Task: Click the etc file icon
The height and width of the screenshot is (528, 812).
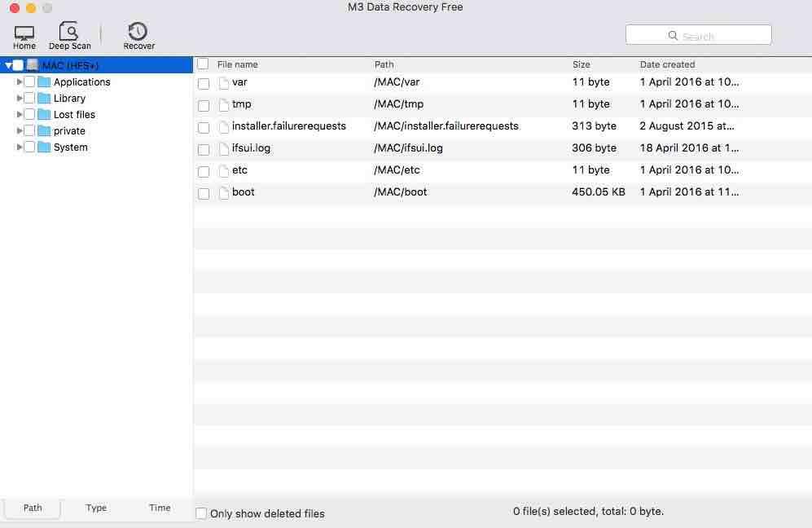Action: pyautogui.click(x=224, y=171)
